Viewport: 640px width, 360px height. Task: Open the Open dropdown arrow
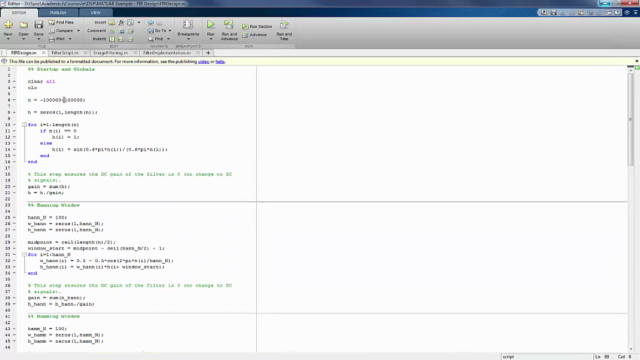(x=23, y=39)
